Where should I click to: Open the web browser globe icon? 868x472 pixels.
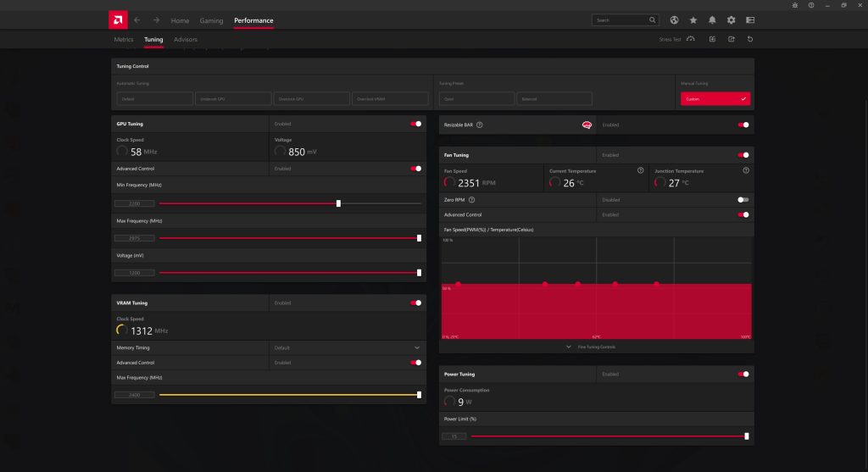click(x=675, y=19)
